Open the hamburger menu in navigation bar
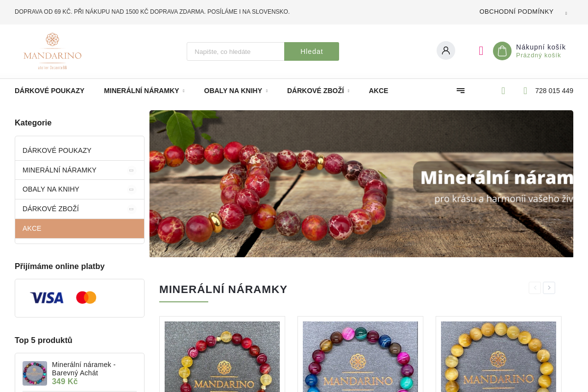 coord(461,91)
